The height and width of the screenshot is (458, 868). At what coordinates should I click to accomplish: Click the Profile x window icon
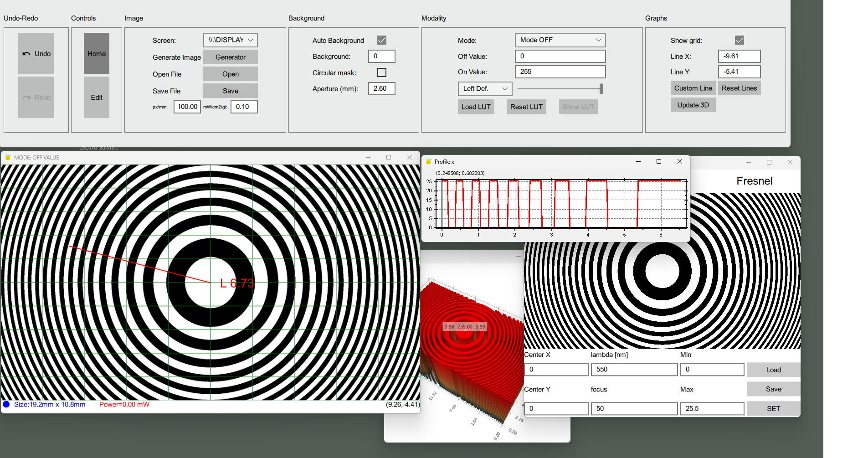[429, 161]
